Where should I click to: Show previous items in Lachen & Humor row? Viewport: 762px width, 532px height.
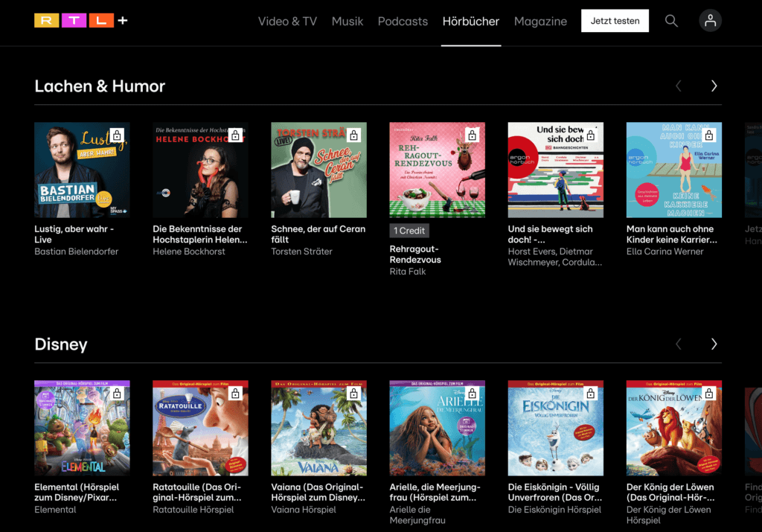pos(679,86)
